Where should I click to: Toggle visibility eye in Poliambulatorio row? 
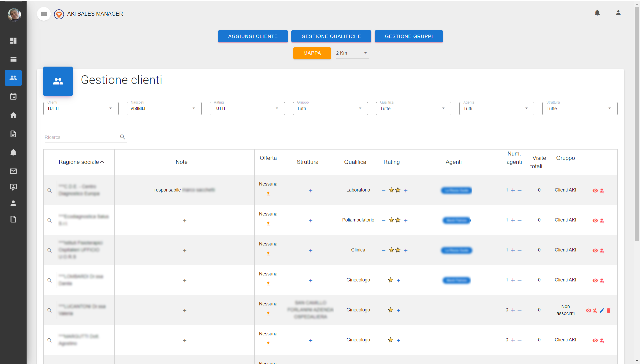click(x=595, y=221)
